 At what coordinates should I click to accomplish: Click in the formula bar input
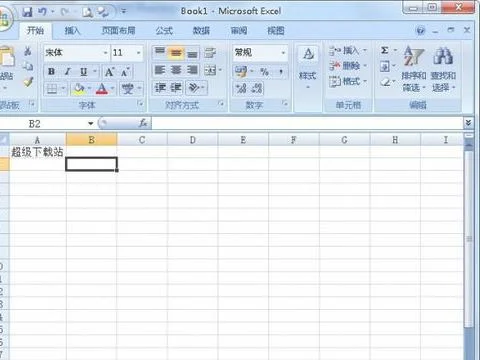coord(307,123)
